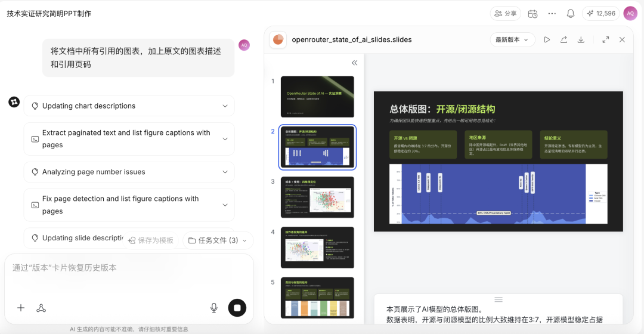Click the 分享 share button

coord(506,14)
